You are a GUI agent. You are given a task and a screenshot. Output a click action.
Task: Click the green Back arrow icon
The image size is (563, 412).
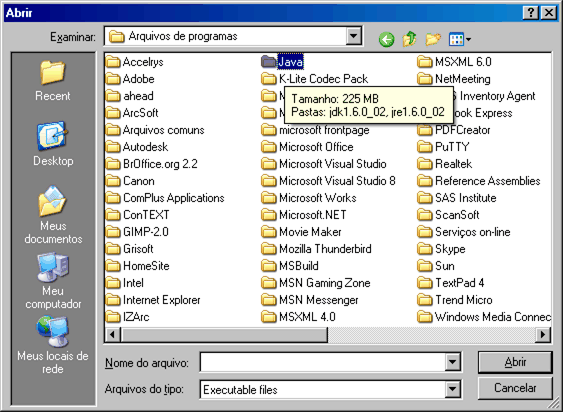[386, 39]
